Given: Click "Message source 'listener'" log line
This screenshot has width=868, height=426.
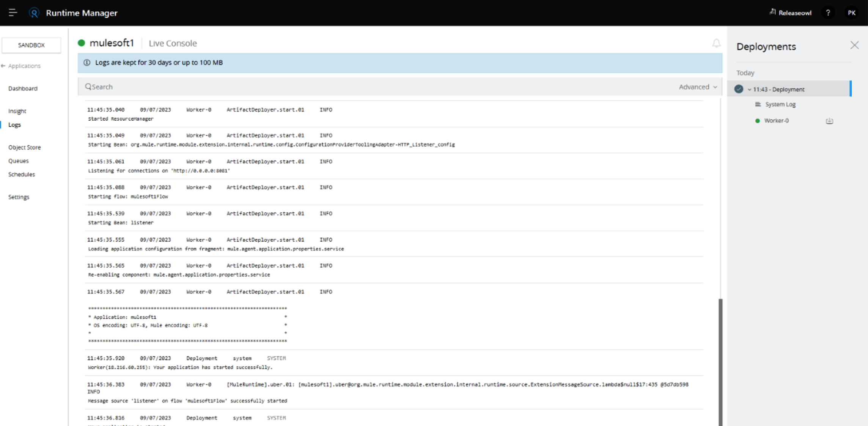Looking at the screenshot, I should (x=187, y=401).
